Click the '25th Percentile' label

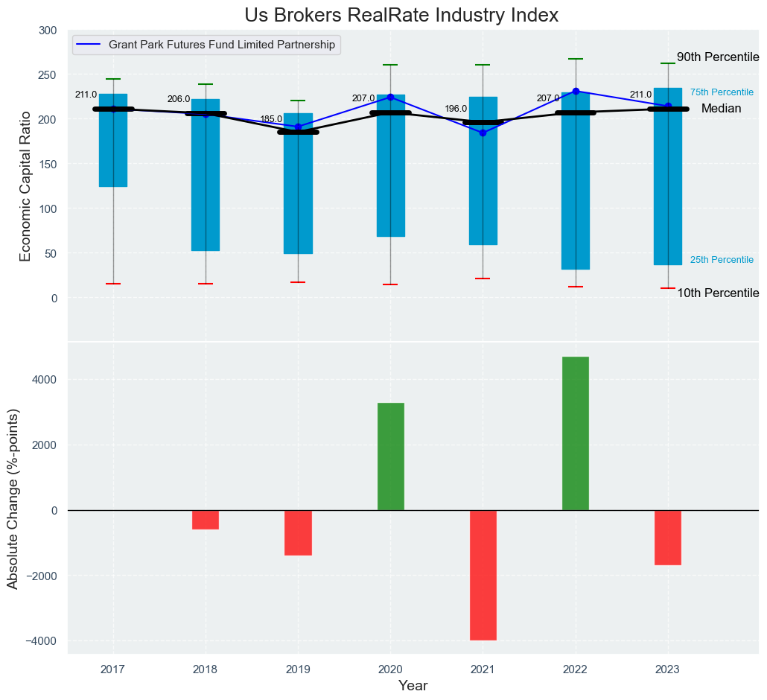tap(722, 260)
